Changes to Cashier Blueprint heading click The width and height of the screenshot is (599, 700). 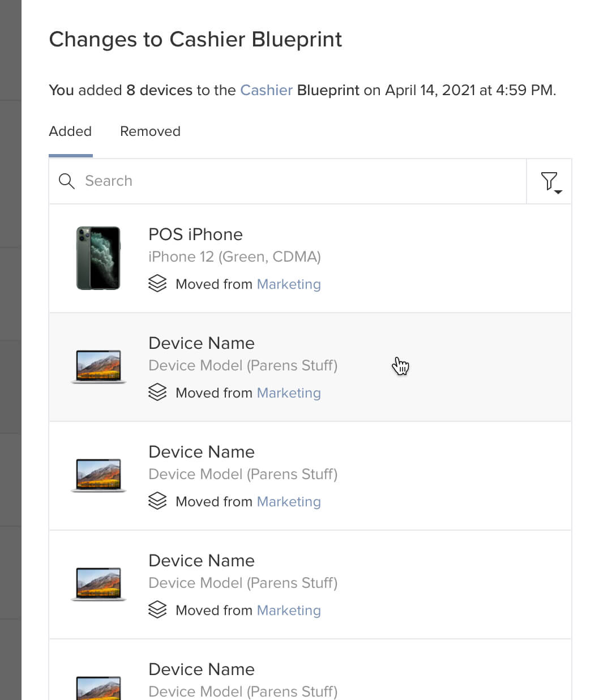point(195,40)
